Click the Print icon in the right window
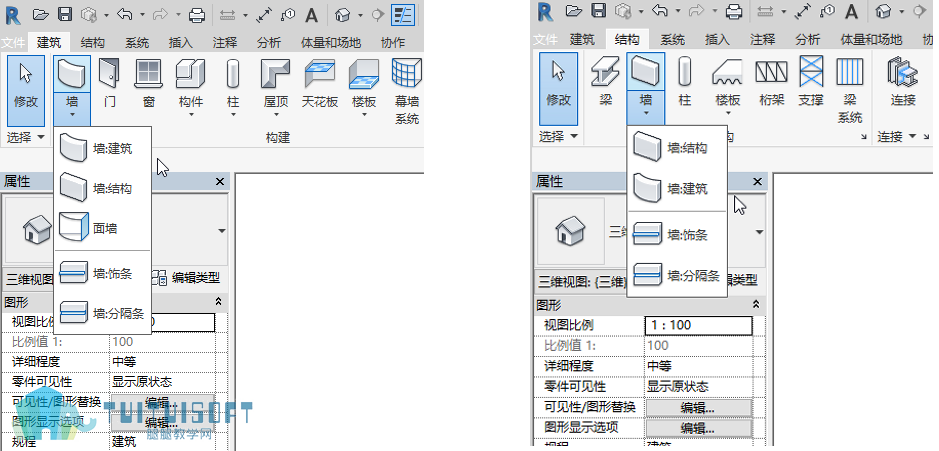This screenshot has width=939, height=451. tap(734, 12)
